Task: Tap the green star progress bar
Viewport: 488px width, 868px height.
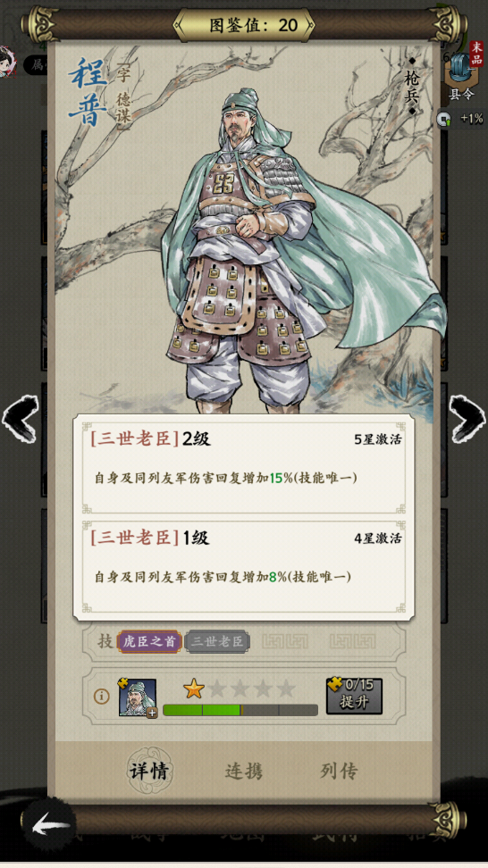Action: 240,710
